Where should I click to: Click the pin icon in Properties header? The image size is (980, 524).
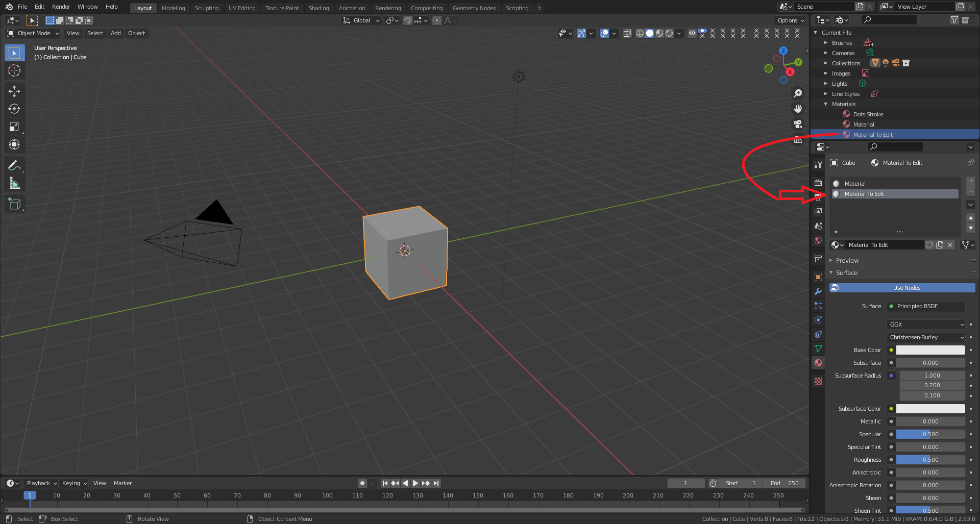pos(970,163)
